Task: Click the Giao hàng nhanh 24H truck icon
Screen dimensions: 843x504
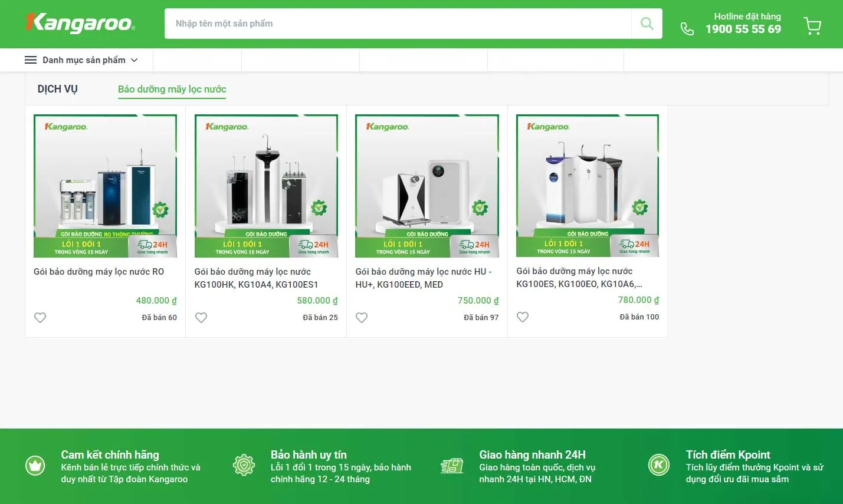Action: tap(452, 466)
